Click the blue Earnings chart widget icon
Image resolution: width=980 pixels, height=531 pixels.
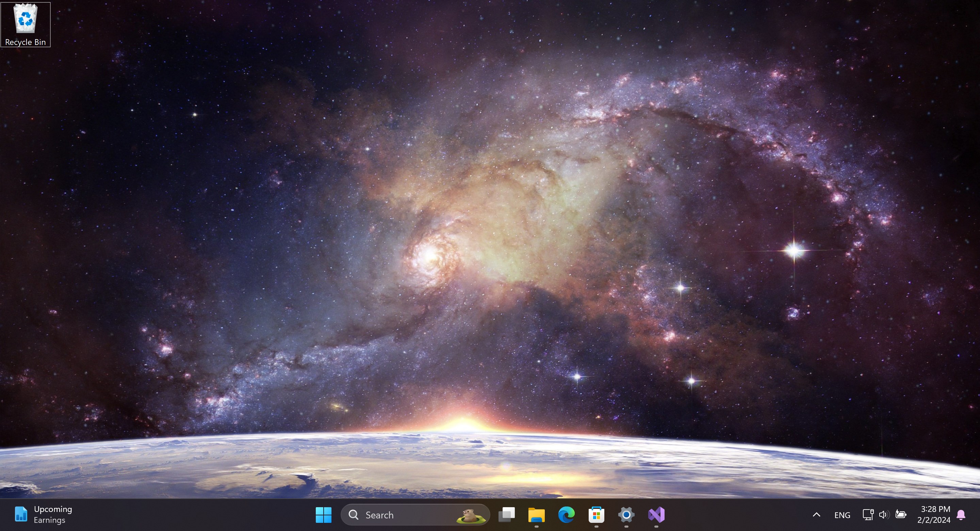[x=21, y=514]
